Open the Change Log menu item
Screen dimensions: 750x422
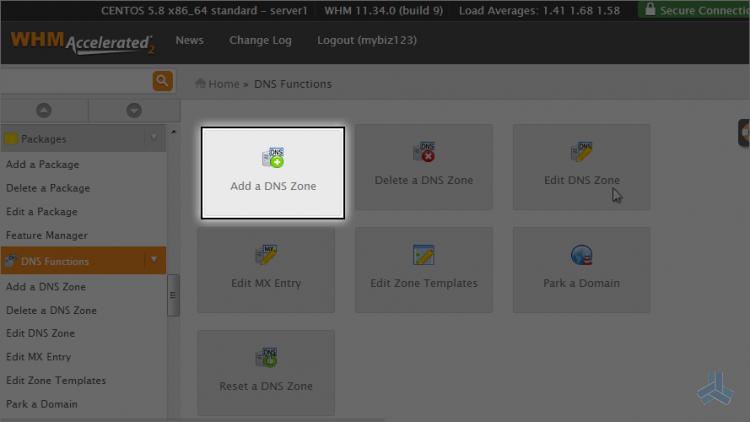(x=261, y=40)
